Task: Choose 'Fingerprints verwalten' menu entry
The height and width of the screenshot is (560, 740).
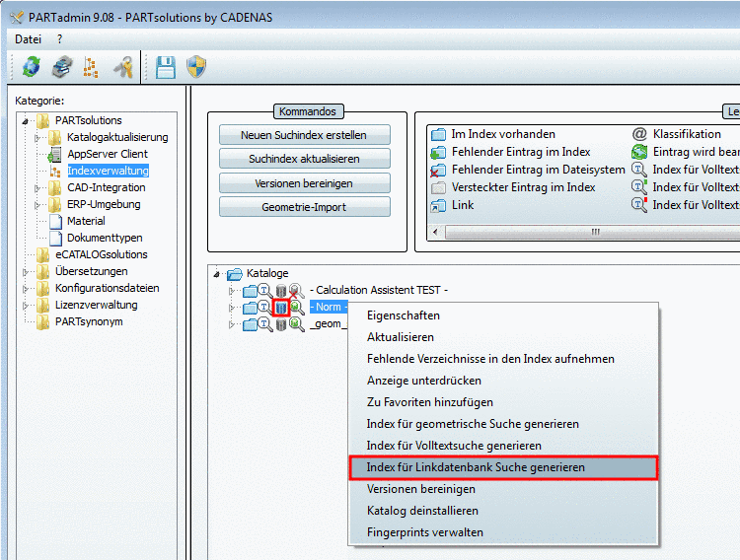Action: [503, 532]
